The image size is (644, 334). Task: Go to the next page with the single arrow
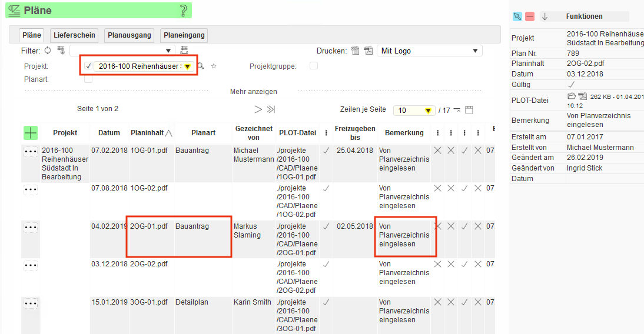pyautogui.click(x=258, y=109)
